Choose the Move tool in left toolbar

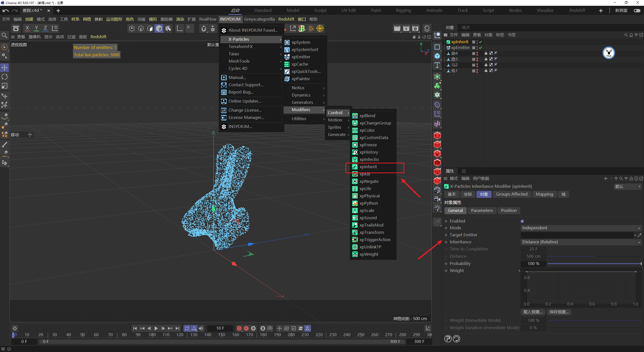click(x=5, y=67)
